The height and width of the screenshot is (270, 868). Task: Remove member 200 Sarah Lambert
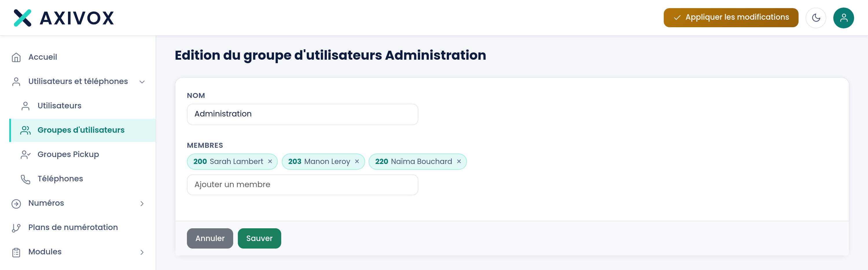(270, 161)
